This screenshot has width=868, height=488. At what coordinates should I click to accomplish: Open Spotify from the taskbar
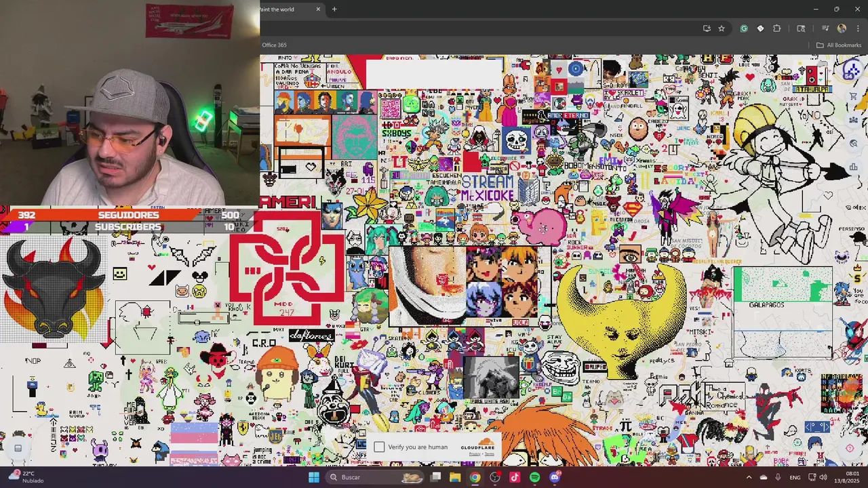click(534, 477)
